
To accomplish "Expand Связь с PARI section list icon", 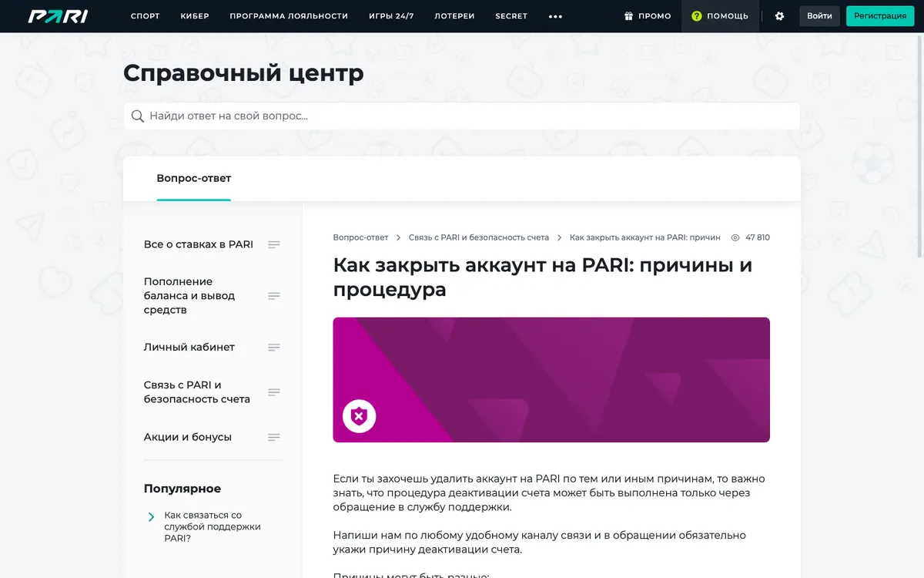I will (274, 392).
